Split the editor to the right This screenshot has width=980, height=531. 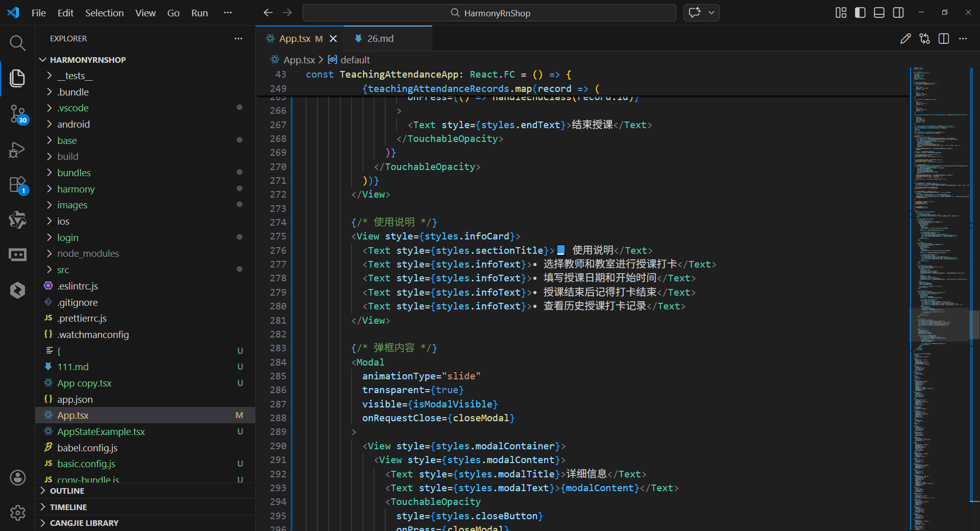click(x=944, y=39)
